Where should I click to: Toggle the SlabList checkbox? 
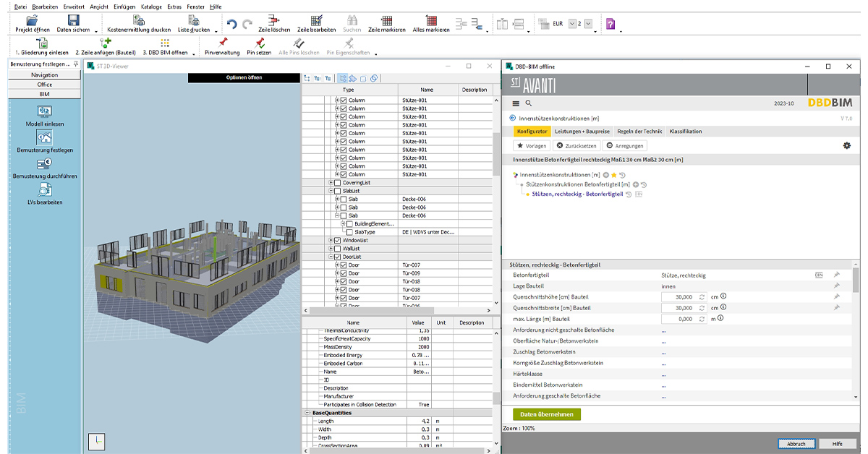coord(337,191)
